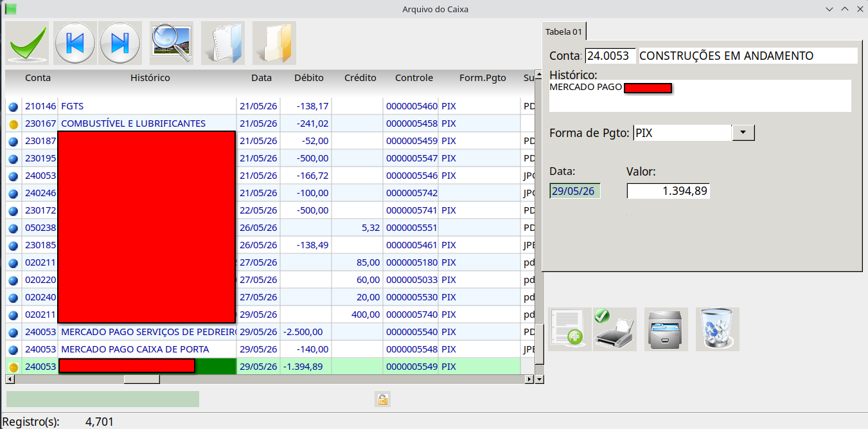This screenshot has height=429, width=868.
Task: Go to first record with blue arrow
Action: click(75, 43)
